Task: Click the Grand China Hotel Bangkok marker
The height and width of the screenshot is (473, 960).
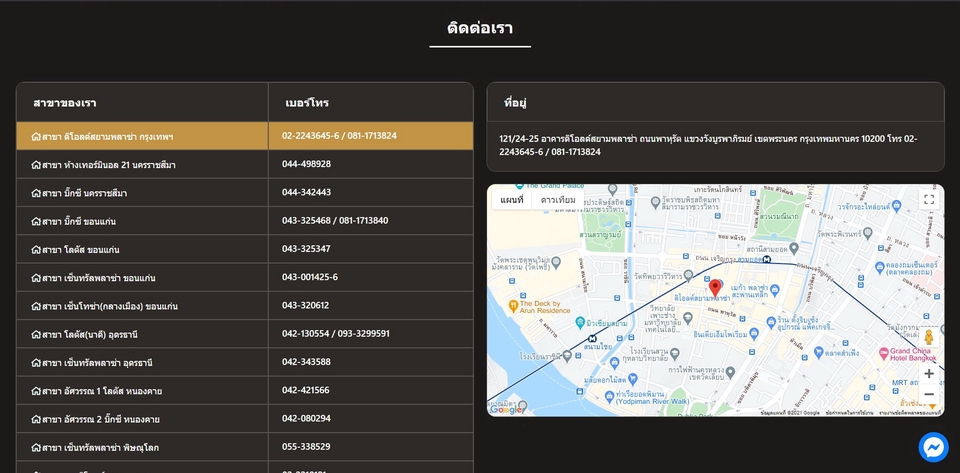Action: (x=883, y=353)
